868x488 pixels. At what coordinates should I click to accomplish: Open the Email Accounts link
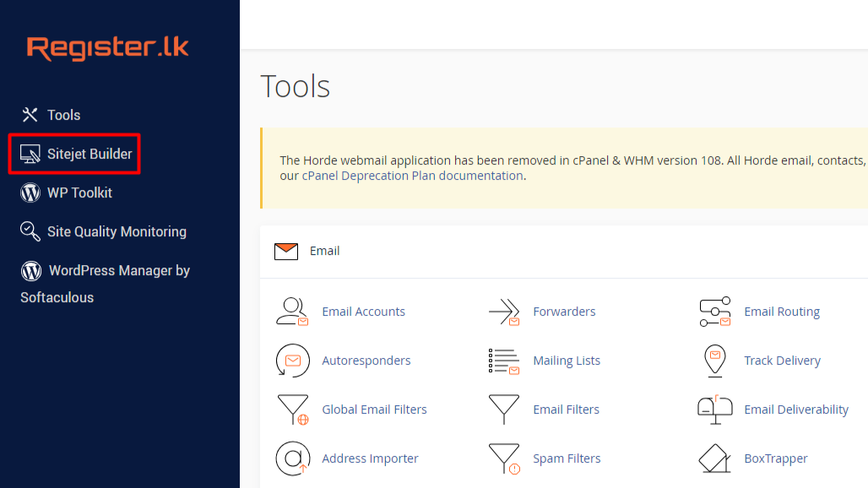pyautogui.click(x=364, y=312)
